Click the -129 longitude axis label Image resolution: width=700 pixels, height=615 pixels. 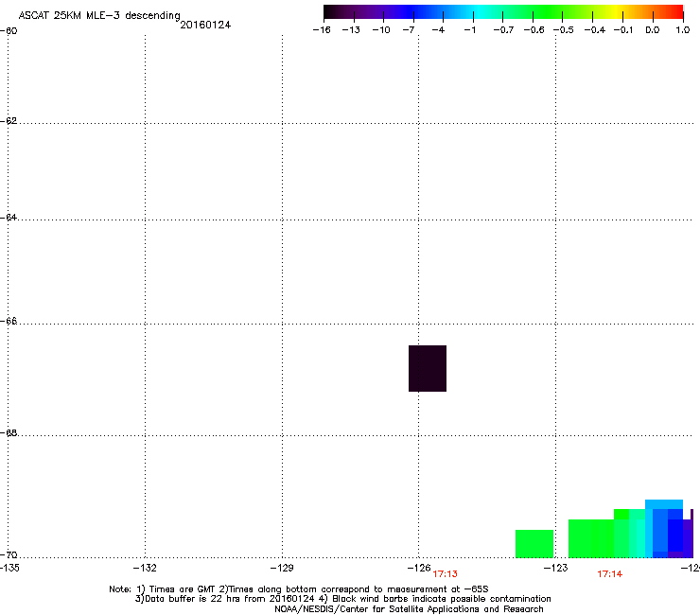point(282,568)
